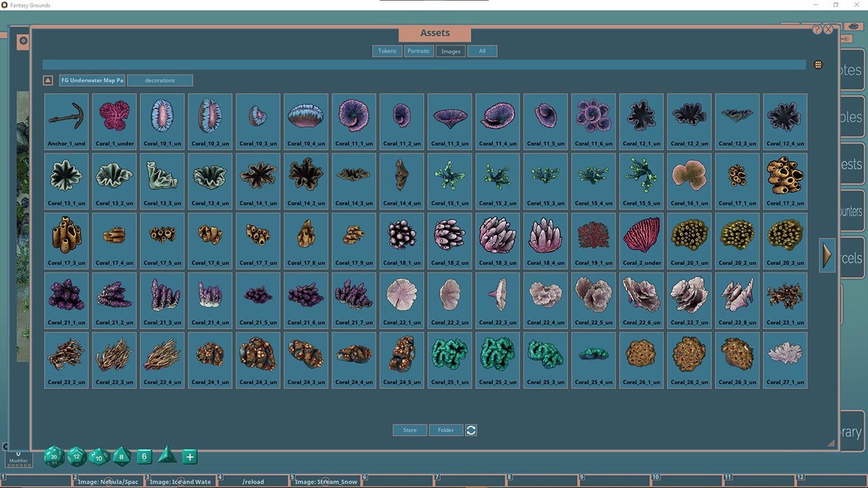Click the refresh icon next to Folder button

pos(471,430)
